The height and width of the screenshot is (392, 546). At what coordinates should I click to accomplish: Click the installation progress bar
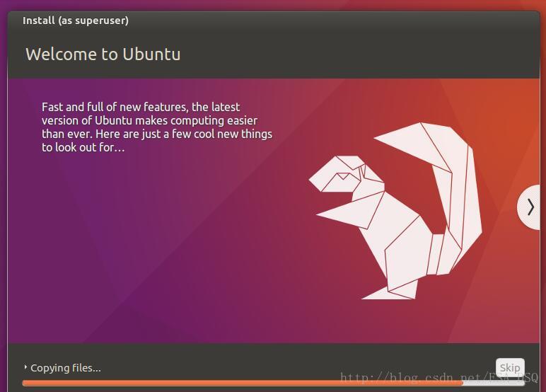pyautogui.click(x=273, y=383)
